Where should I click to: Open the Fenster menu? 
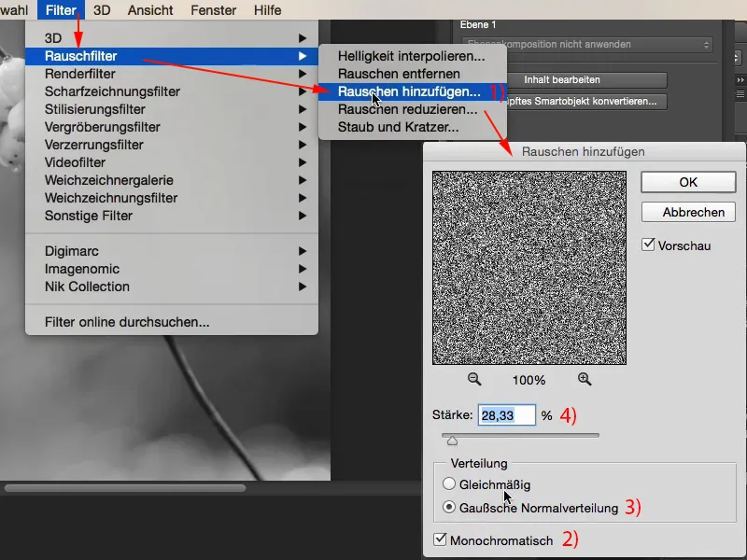coord(214,10)
